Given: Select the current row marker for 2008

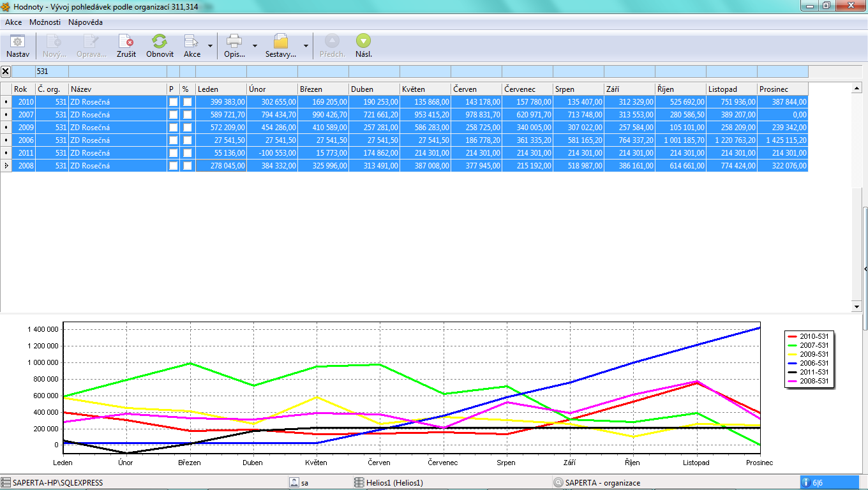Looking at the screenshot, I should click(6, 165).
